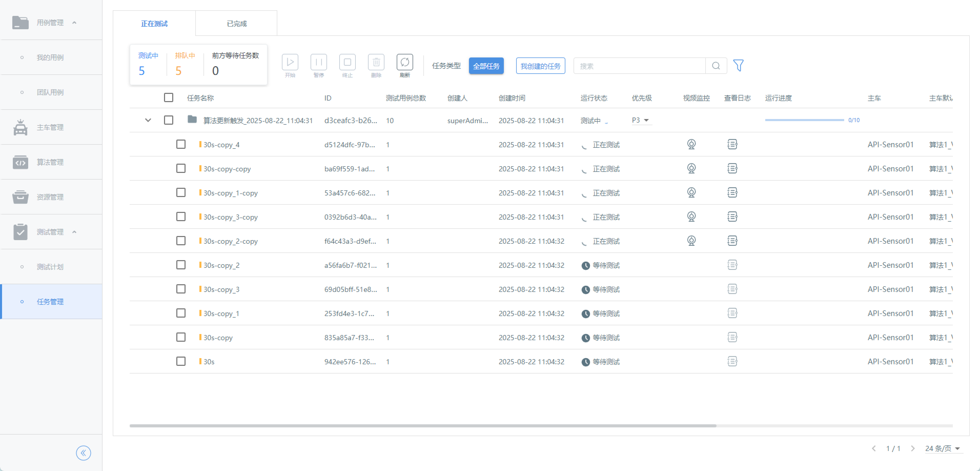View log of 30s-copy_1-copy
Viewport: 980px width, 471px height.
(732, 193)
